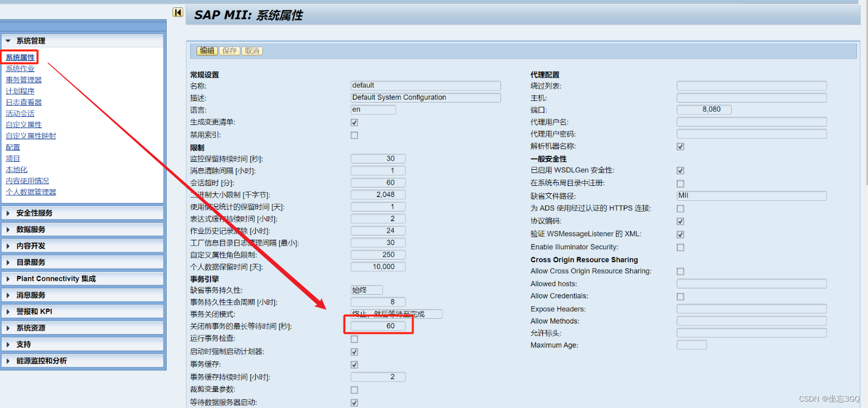This screenshot has width=868, height=408.
Task: Click the 端口 field showing 8,080
Action: click(704, 109)
